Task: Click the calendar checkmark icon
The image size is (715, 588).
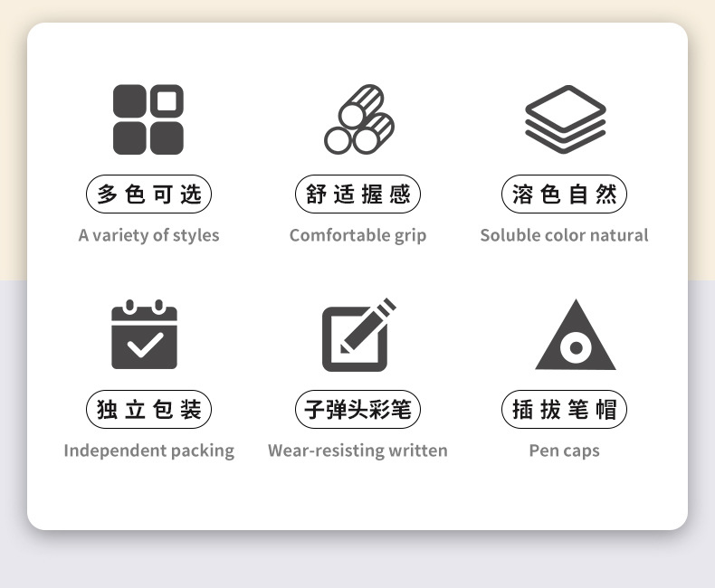Action: [x=144, y=335]
